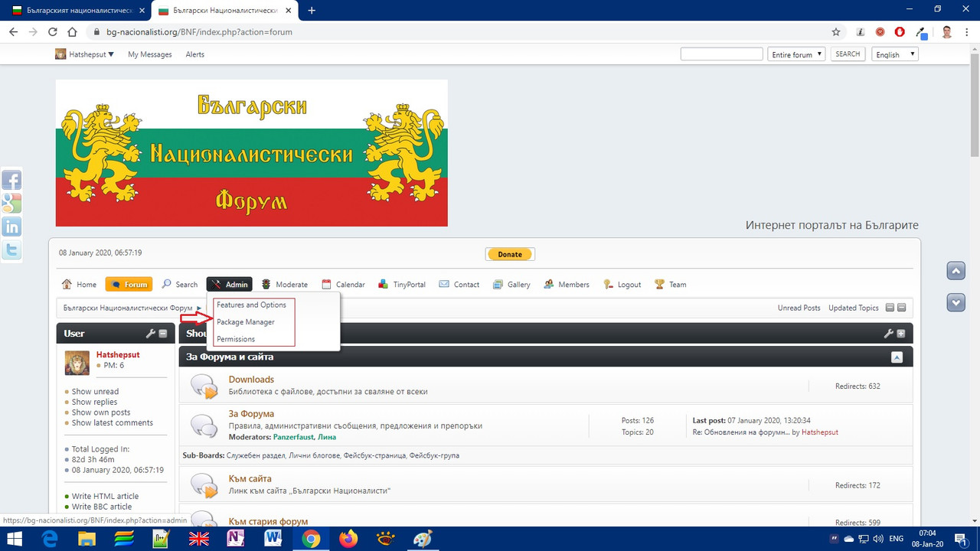Share page via Facebook sidebar icon
The width and height of the screenshot is (980, 551).
(11, 181)
